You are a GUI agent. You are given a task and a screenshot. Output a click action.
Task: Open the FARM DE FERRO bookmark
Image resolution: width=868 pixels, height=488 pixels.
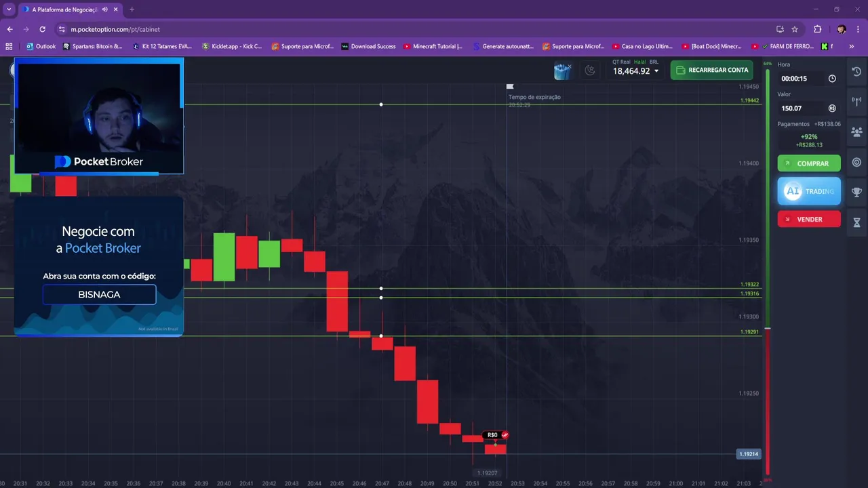(783, 46)
